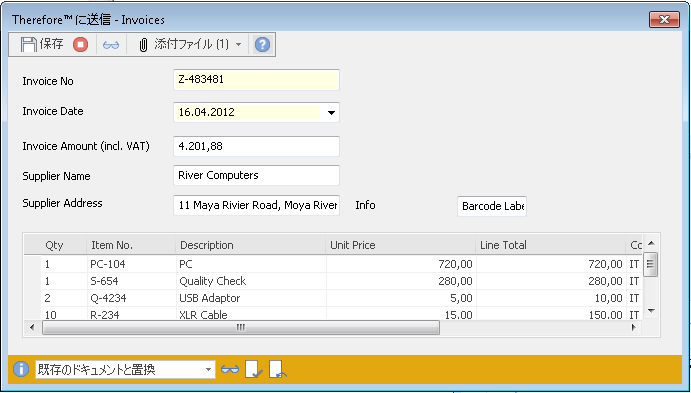Click the Save (保存) toolbar button
The width and height of the screenshot is (691, 393).
click(42, 44)
